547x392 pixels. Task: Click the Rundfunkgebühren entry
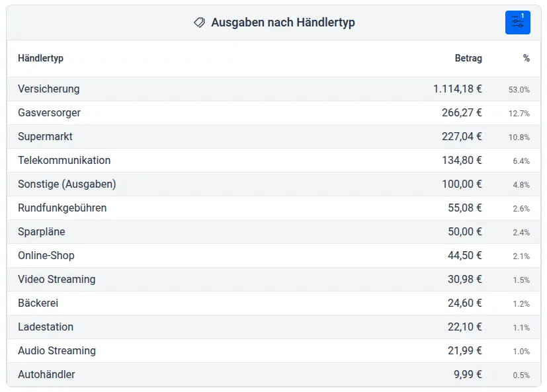click(x=265, y=208)
